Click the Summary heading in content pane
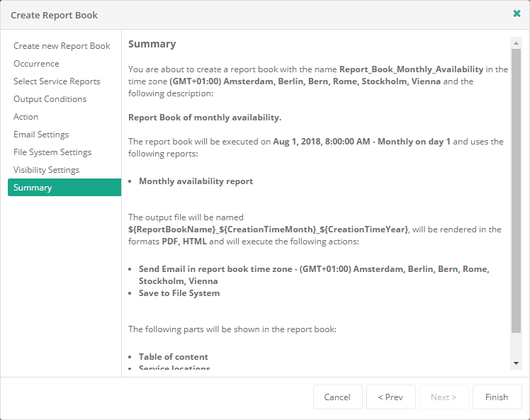Screen dimensions: 530x420 pyautogui.click(x=152, y=44)
